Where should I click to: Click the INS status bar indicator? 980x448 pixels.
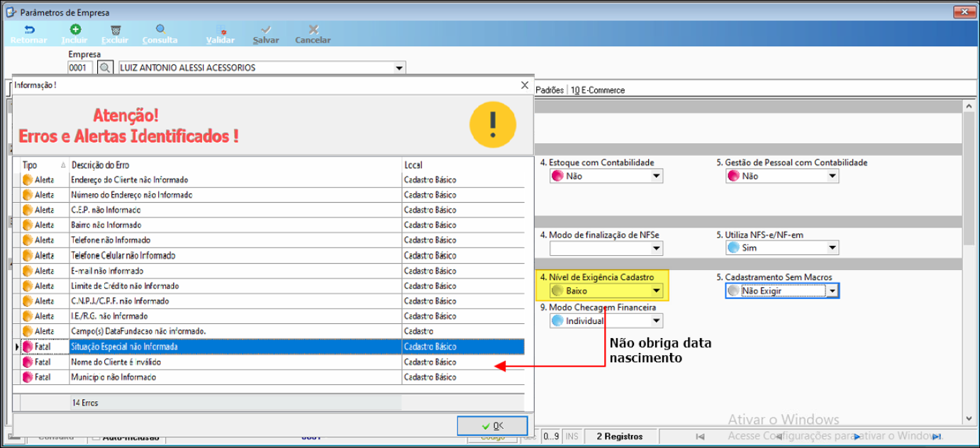click(572, 437)
